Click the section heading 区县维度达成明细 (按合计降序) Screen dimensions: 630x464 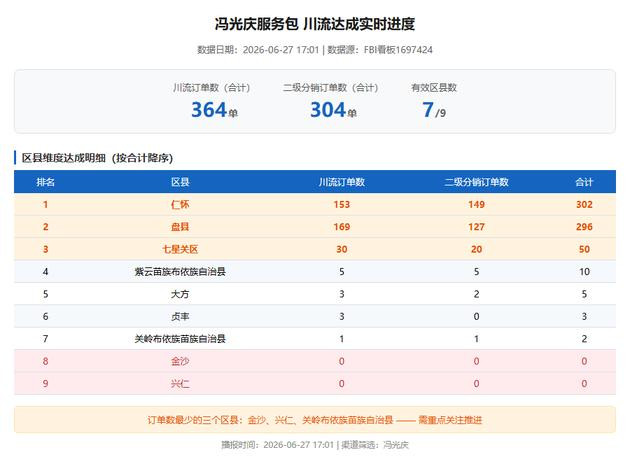pos(97,158)
